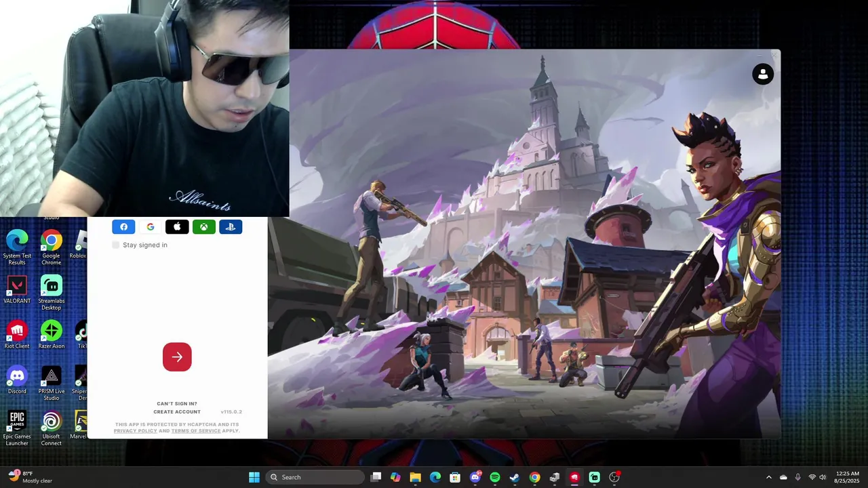Select Ubisoft Connect desktop icon
The height and width of the screenshot is (488, 868).
coord(51,428)
